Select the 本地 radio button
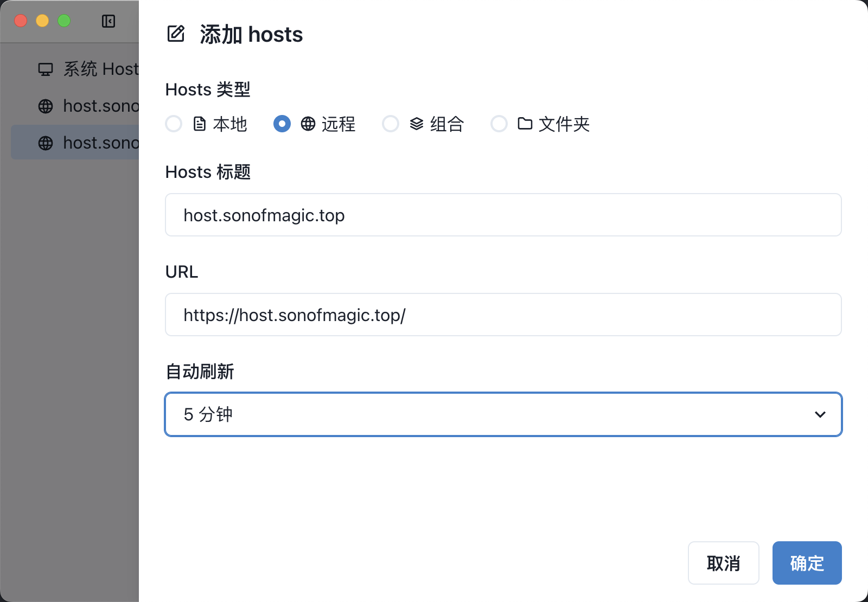The height and width of the screenshot is (602, 868). (x=174, y=124)
